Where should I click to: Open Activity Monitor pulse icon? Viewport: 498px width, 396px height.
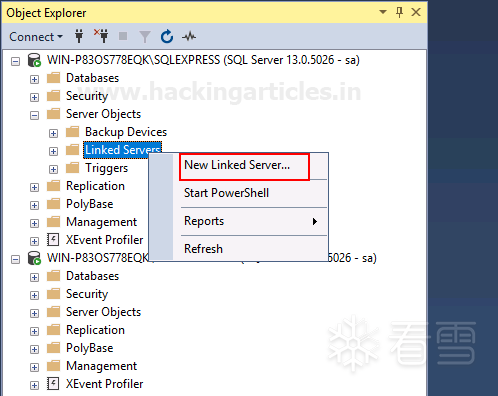189,36
